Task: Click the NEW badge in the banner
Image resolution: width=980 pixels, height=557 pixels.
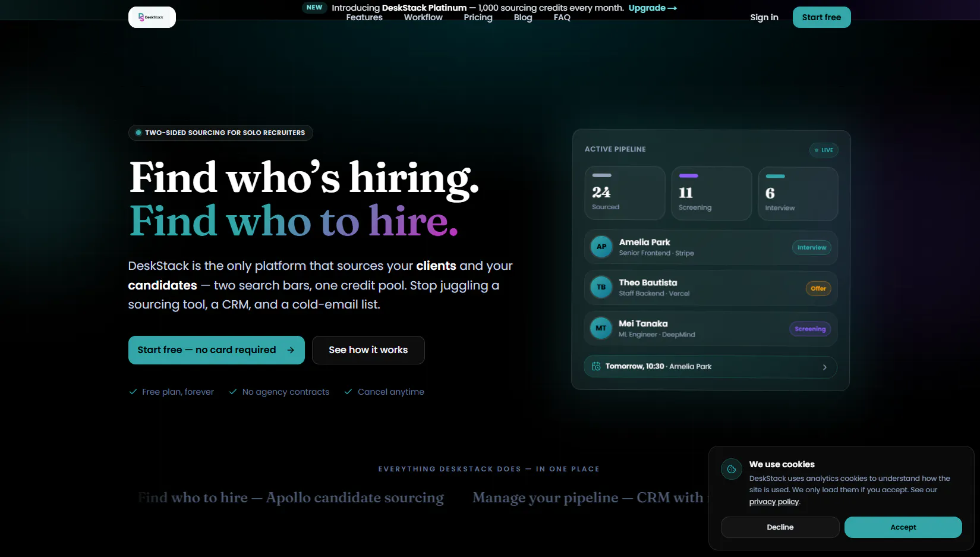Action: click(314, 7)
